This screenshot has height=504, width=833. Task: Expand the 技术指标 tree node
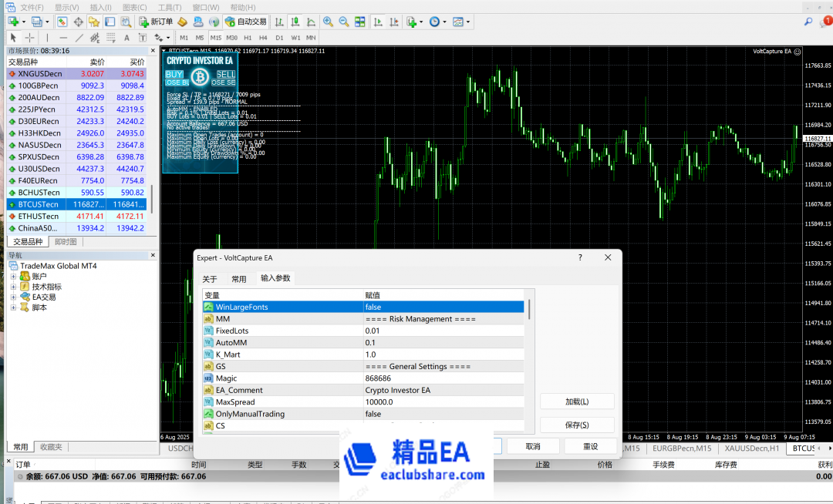pos(13,287)
